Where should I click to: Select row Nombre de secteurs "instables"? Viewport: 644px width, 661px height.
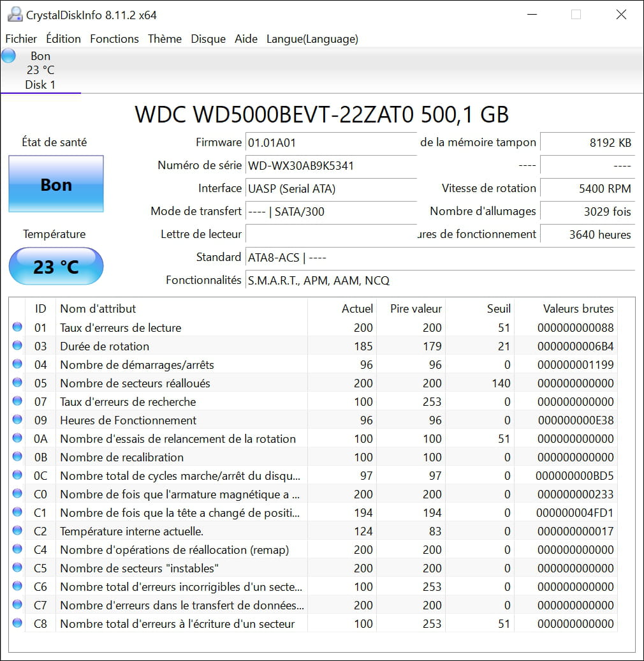coord(313,568)
